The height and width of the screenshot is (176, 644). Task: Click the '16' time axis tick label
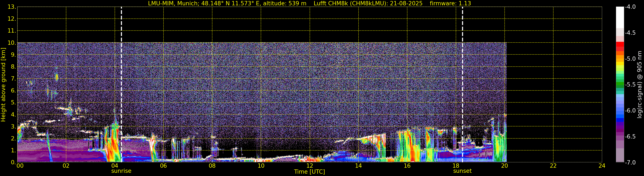point(407,166)
